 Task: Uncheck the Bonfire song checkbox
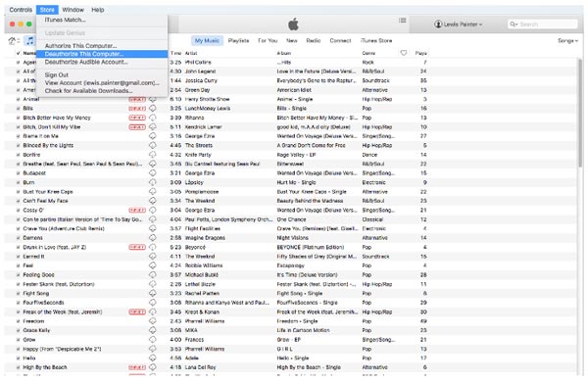click(18, 155)
